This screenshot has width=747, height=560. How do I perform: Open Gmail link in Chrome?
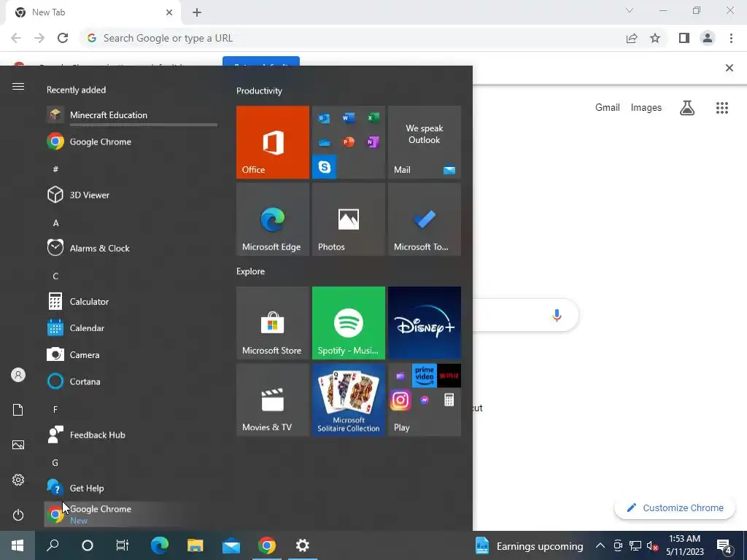(x=608, y=108)
